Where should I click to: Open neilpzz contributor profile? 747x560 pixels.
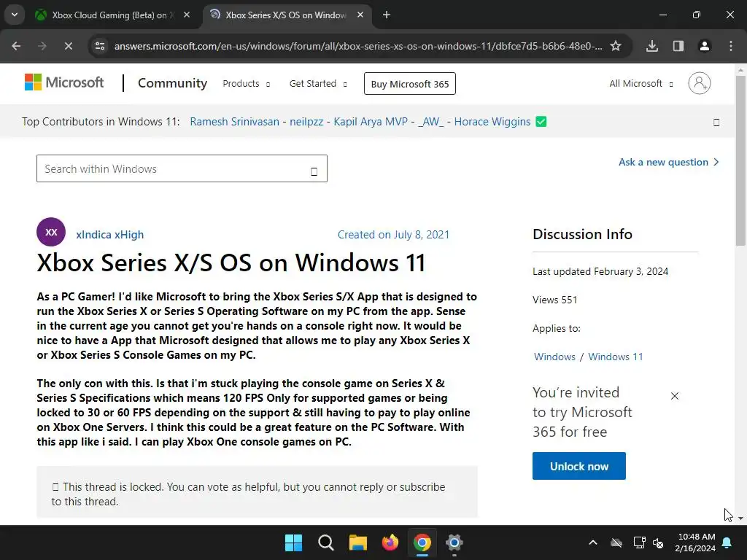click(x=306, y=122)
